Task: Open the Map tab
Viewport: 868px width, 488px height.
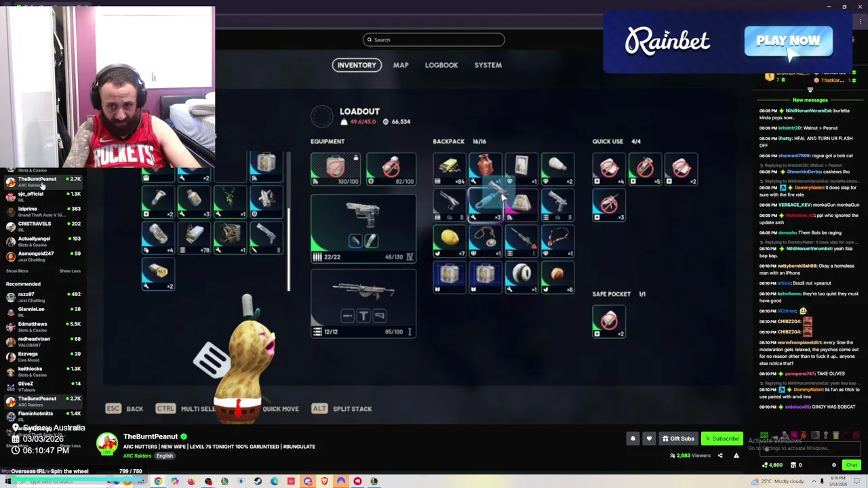Action: coord(401,65)
